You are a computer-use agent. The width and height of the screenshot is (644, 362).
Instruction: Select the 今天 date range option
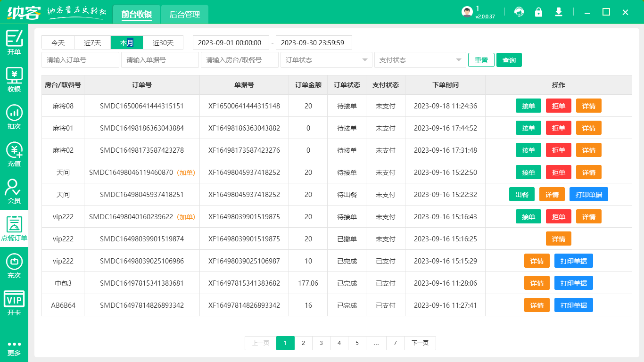click(x=58, y=43)
